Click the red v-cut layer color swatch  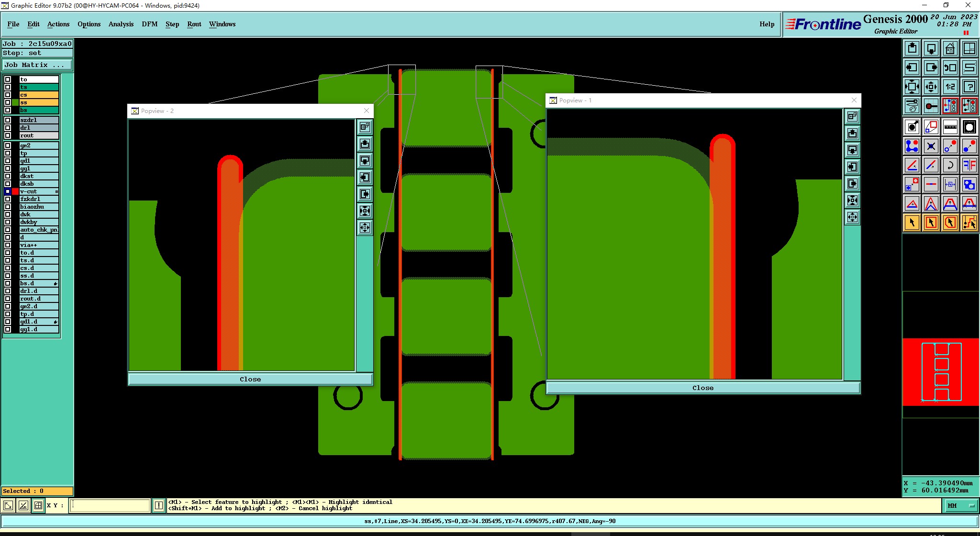coord(15,191)
